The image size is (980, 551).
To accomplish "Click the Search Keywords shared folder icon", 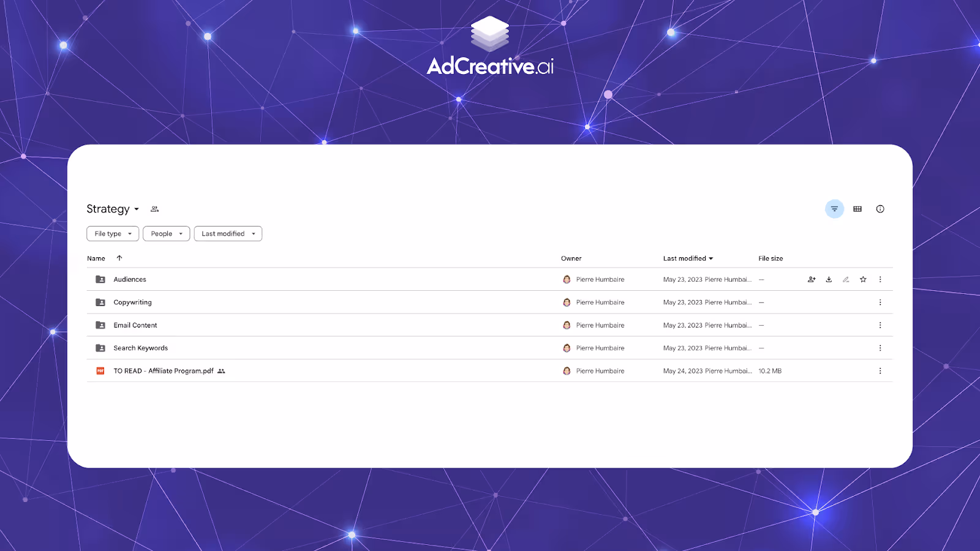I will point(100,348).
